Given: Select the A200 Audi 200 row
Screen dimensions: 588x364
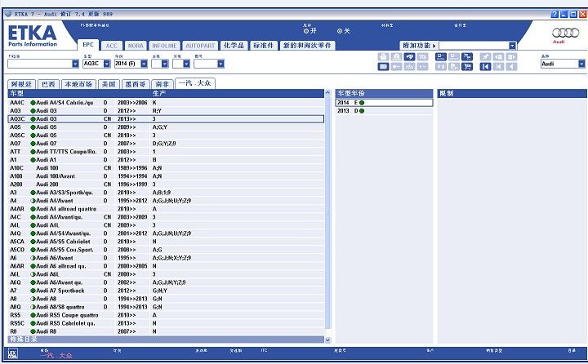Looking at the screenshot, I should pyautogui.click(x=166, y=184).
